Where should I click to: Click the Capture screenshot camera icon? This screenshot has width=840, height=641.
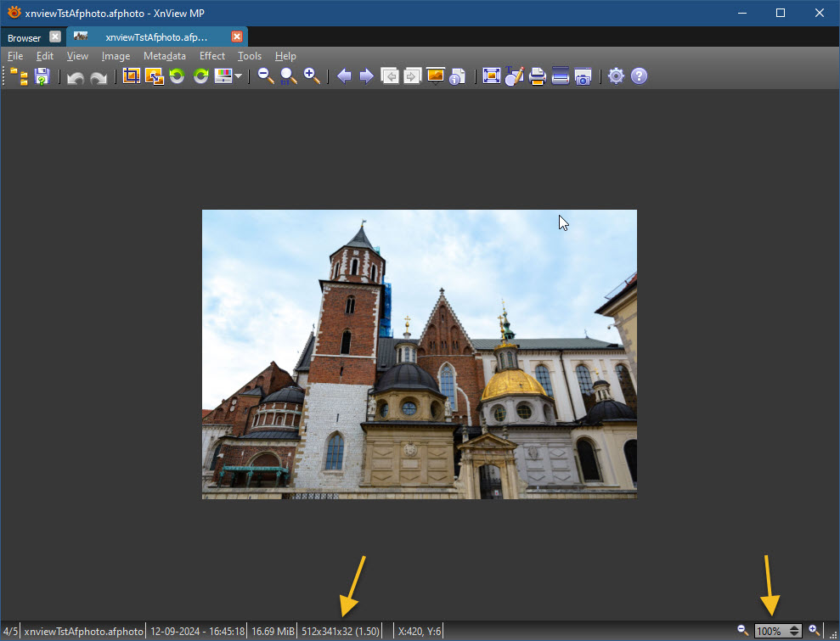[x=583, y=76]
